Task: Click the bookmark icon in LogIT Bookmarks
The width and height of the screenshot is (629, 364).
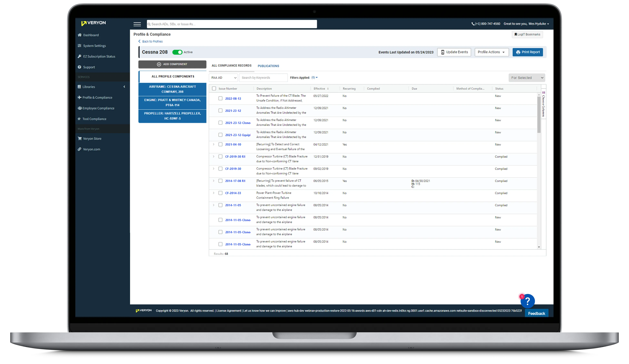Action: click(x=516, y=34)
